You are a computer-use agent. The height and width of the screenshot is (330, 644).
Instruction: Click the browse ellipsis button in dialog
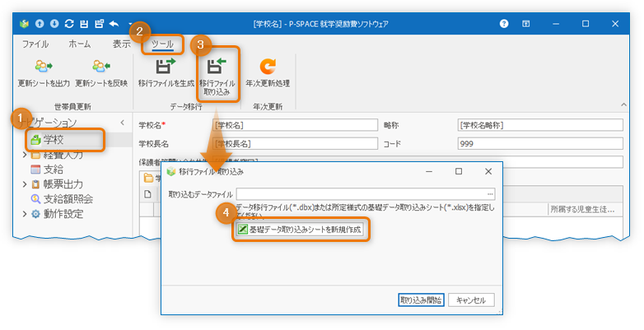tap(490, 193)
